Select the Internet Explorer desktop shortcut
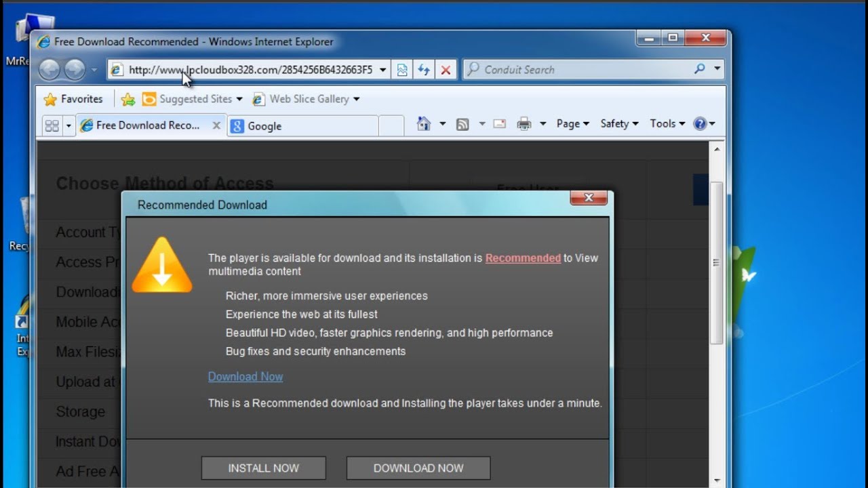The image size is (868, 488). 22,327
